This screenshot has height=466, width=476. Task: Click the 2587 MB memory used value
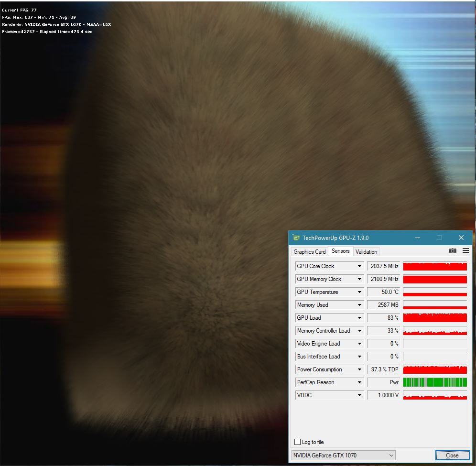click(x=384, y=305)
